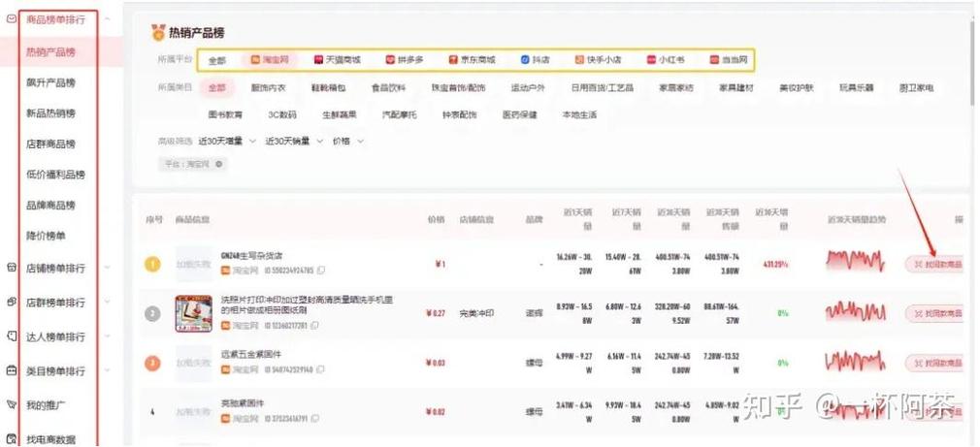
Task: Click the shop name 完美冲印
Action: 476,313
